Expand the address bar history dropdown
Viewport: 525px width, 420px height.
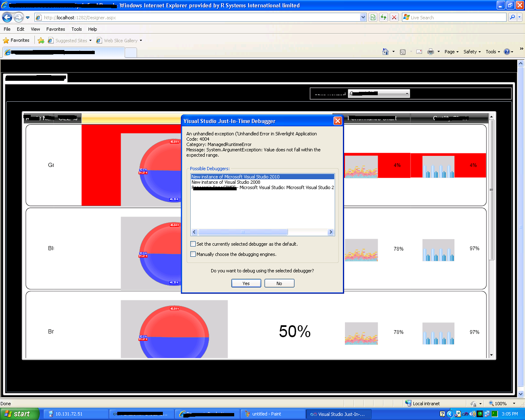pyautogui.click(x=363, y=17)
